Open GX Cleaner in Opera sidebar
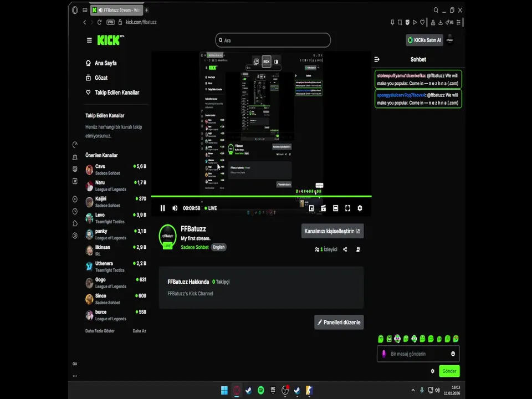Viewport: 532px width, 399px height. point(75,157)
